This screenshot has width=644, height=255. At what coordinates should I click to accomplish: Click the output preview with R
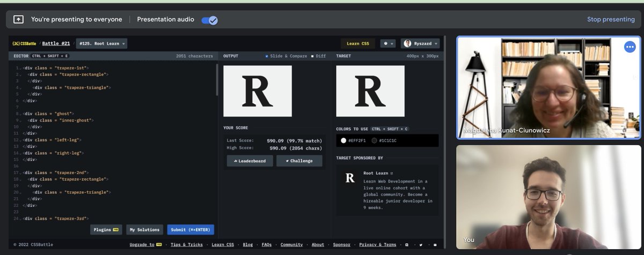[x=258, y=91]
